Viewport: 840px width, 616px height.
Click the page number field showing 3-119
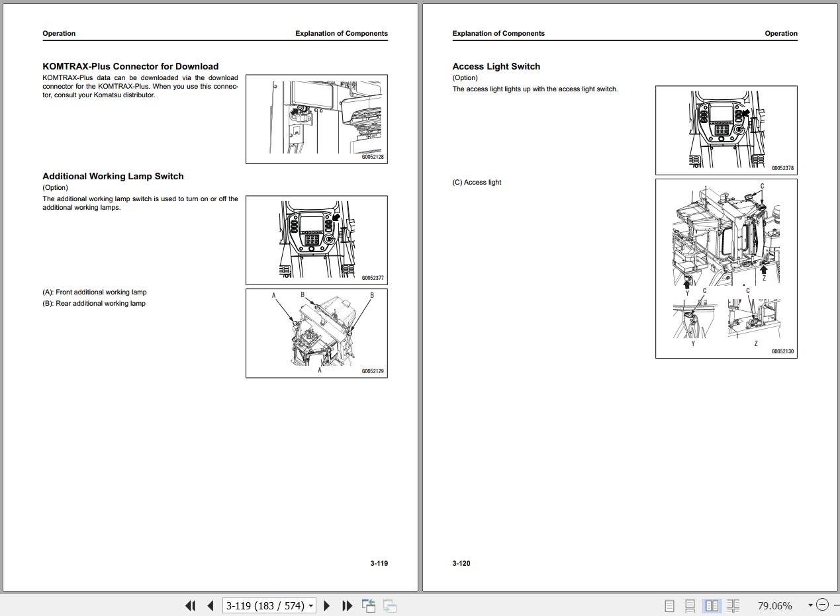pos(265,605)
